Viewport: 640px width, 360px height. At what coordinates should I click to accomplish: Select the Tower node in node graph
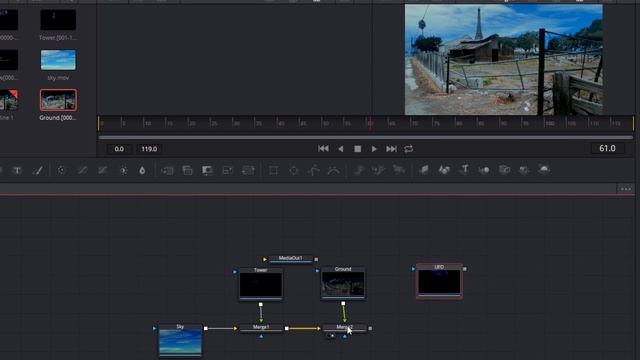[261, 284]
